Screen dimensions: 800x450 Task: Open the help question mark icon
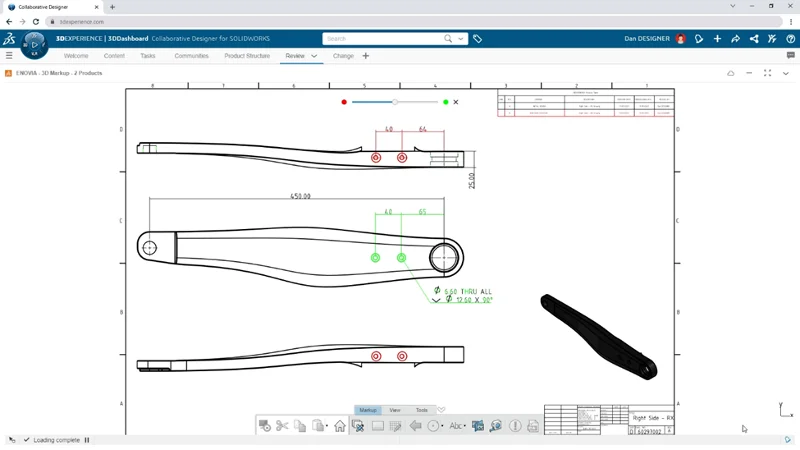coord(790,39)
